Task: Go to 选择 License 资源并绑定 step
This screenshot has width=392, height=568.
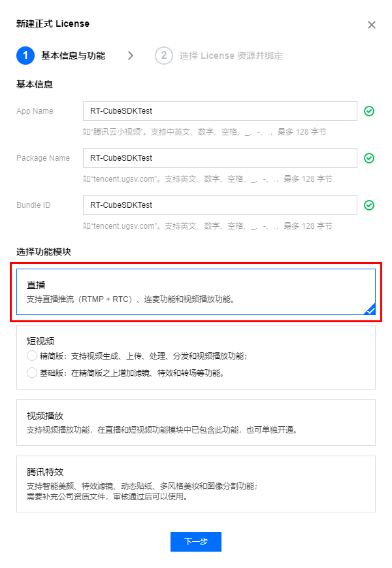Action: pos(231,56)
